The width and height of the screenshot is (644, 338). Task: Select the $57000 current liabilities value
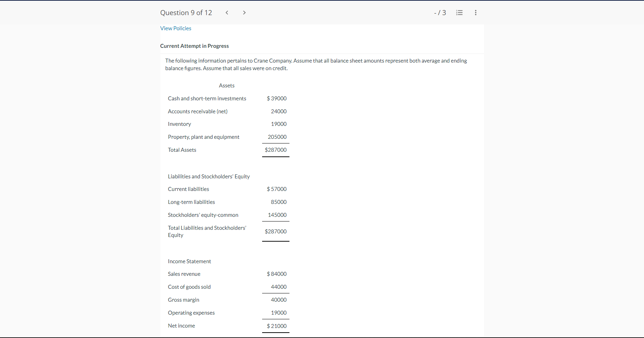point(277,189)
